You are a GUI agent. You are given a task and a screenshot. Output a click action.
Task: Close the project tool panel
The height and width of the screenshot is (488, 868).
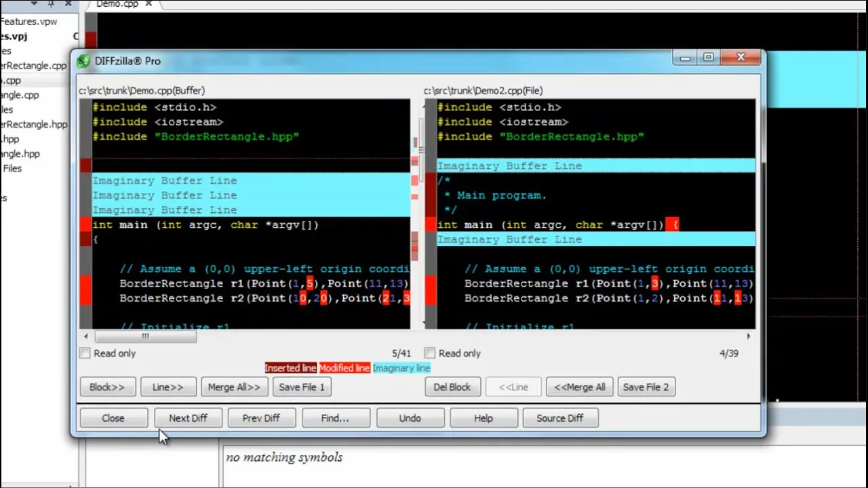(x=68, y=4)
